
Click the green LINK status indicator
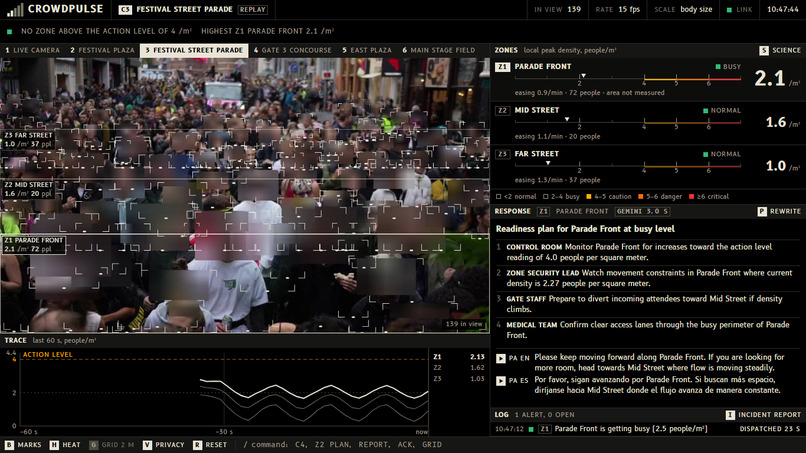tap(729, 10)
